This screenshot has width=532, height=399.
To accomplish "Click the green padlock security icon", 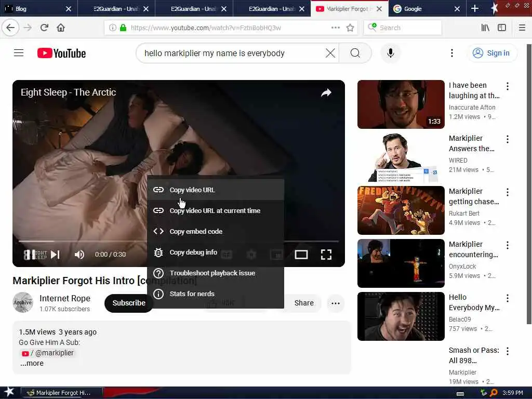I will click(x=123, y=28).
